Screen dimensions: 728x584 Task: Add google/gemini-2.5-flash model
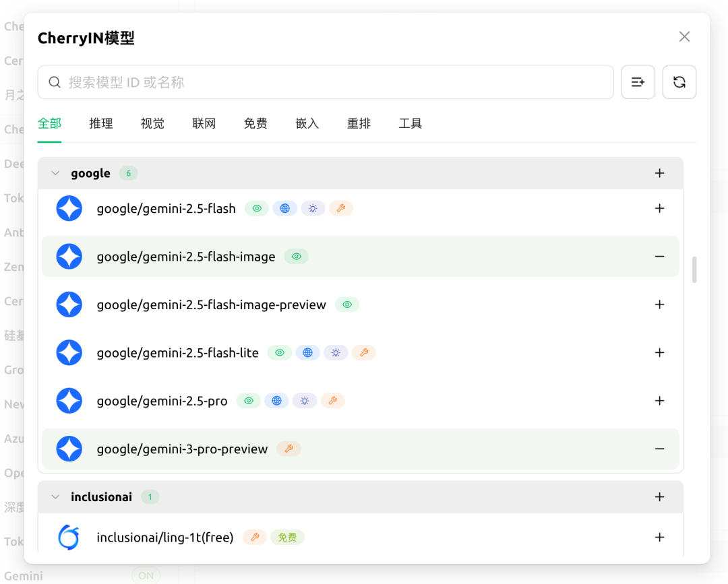659,208
